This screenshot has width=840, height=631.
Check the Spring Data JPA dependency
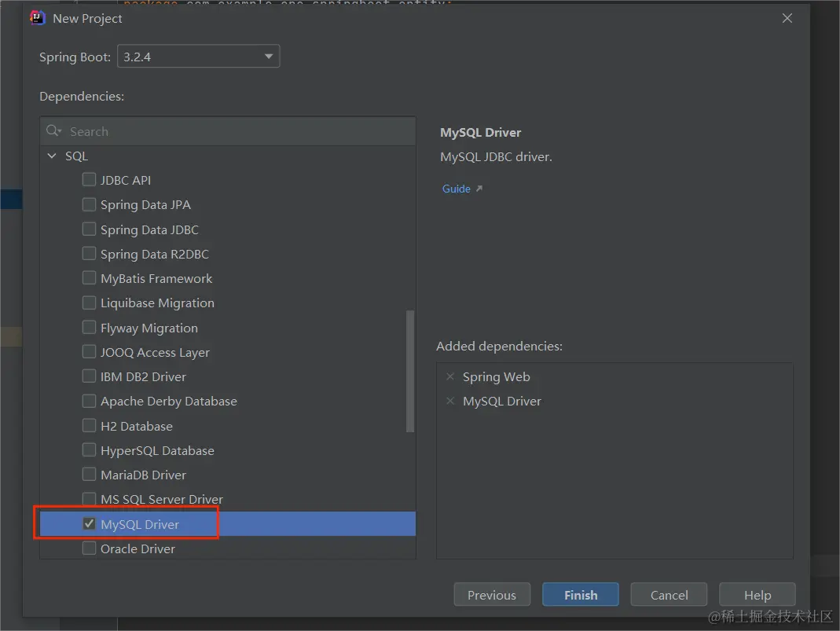pos(89,204)
